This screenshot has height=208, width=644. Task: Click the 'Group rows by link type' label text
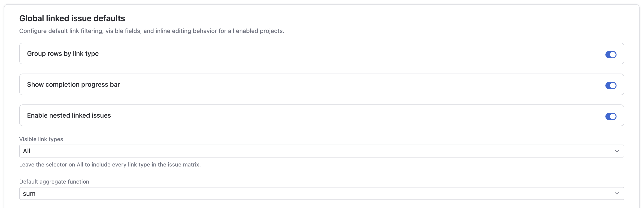[63, 53]
